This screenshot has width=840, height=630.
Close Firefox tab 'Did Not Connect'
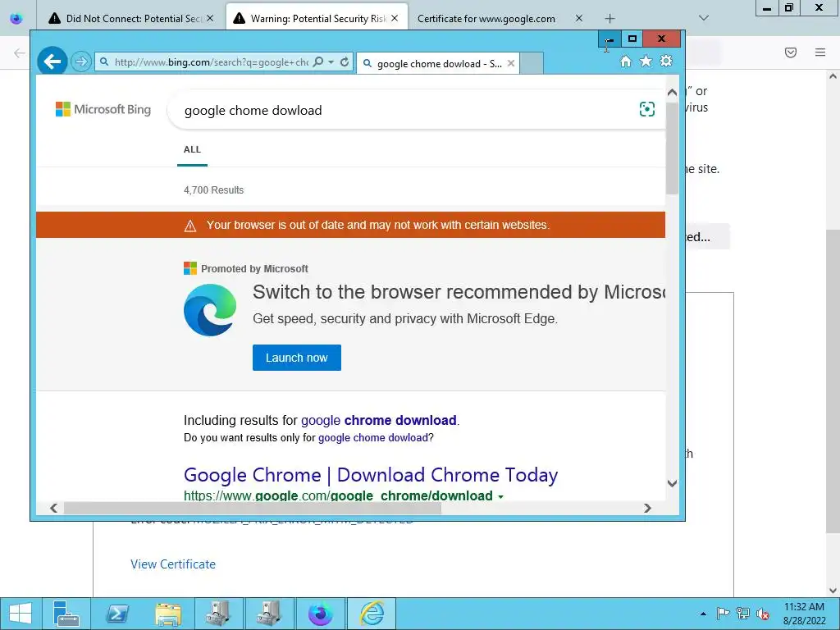(x=210, y=18)
